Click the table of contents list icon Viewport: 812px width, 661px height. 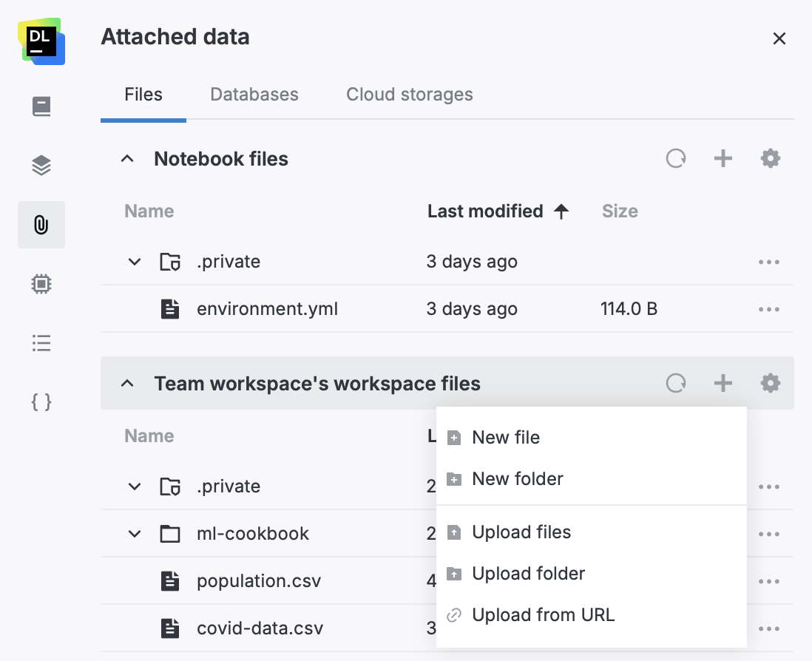click(41, 343)
